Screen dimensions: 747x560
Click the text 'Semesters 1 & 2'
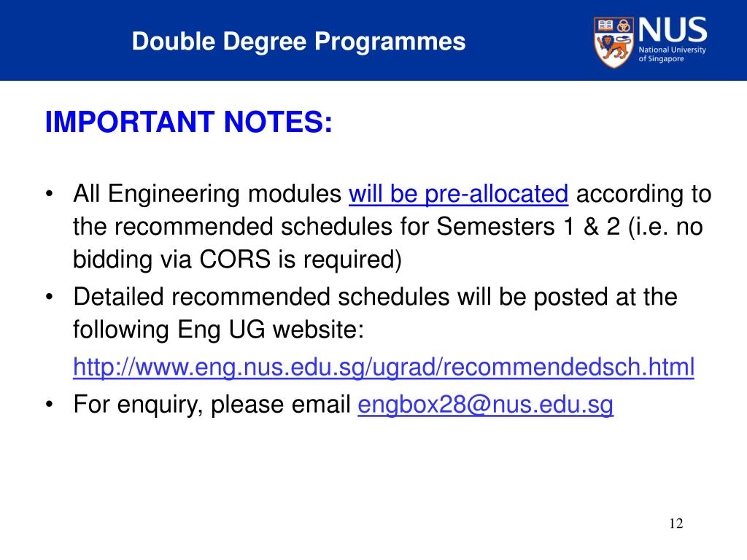(528, 227)
